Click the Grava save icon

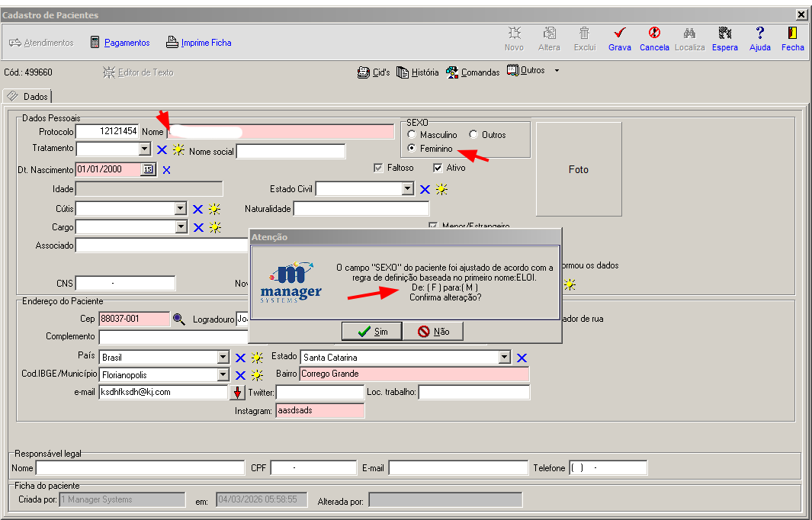click(619, 34)
